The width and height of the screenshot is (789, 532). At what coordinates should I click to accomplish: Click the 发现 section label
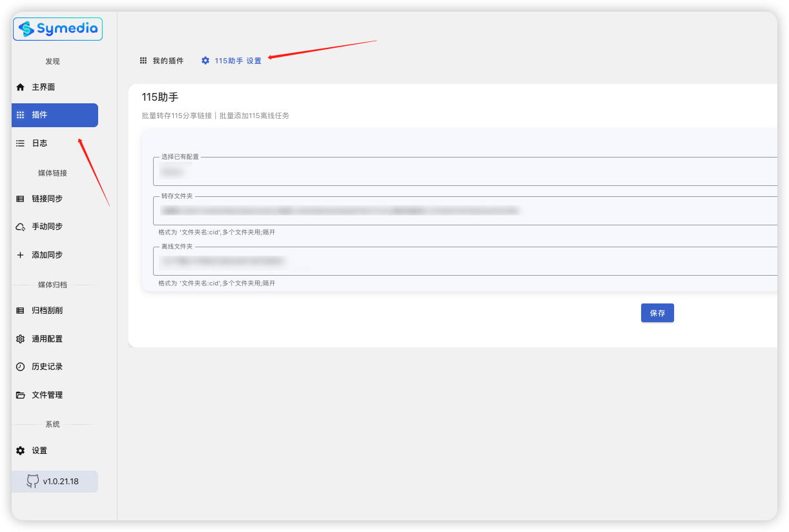click(52, 61)
